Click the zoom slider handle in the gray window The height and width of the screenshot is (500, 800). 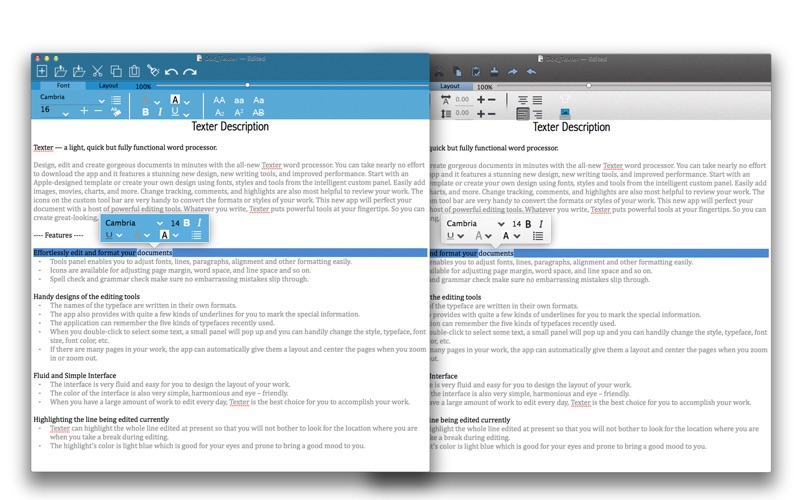pos(589,86)
